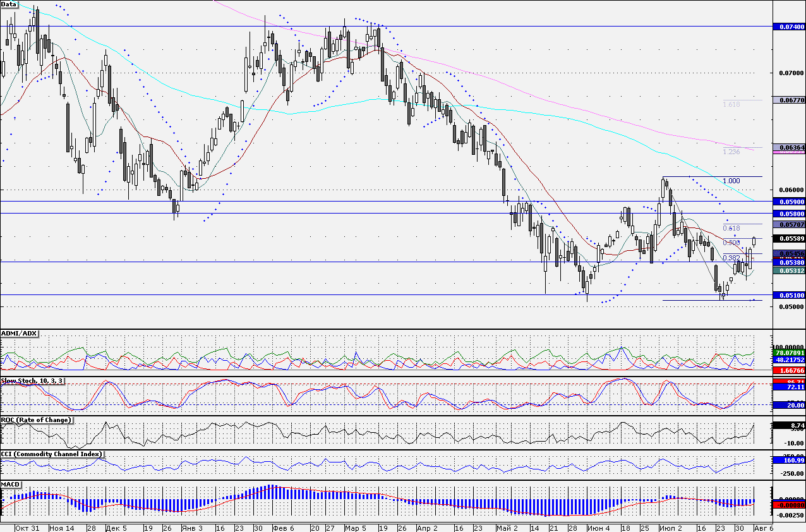
Task: Click the 0.06770 Fibonacci price tag
Action: [789, 100]
